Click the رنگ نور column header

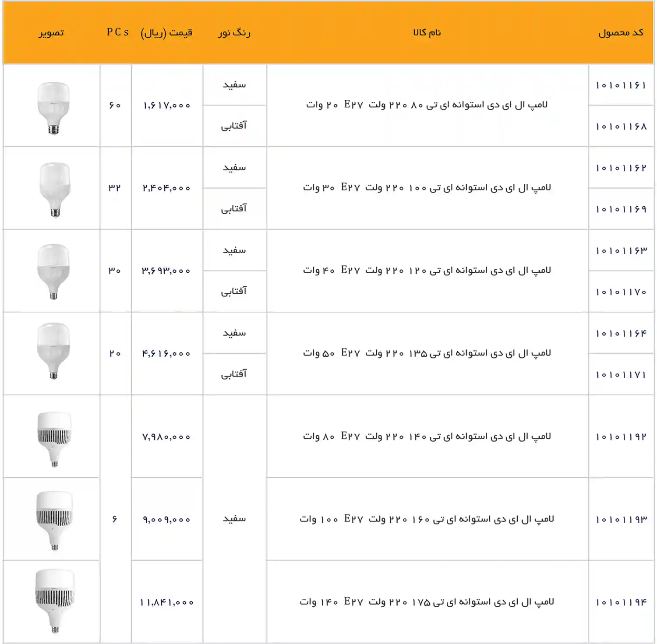(235, 32)
